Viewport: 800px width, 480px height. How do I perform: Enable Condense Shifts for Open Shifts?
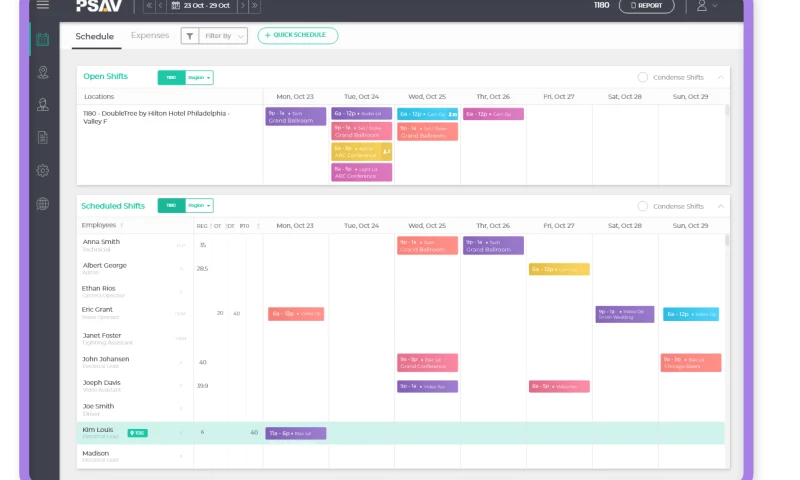643,77
